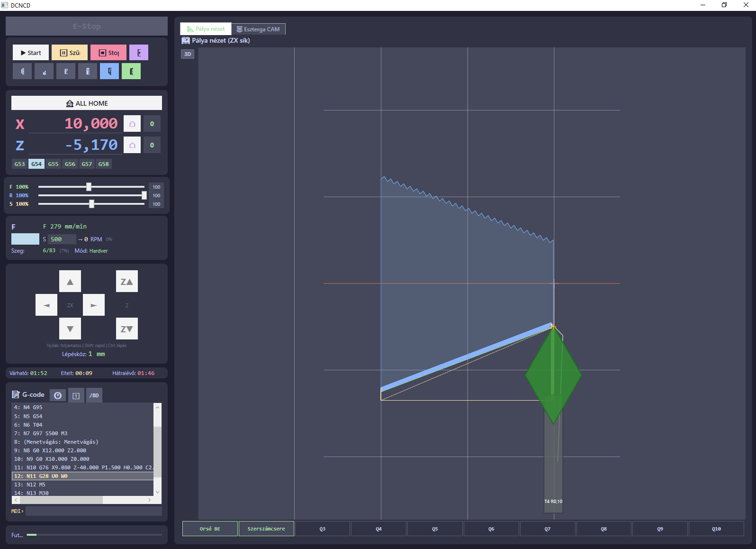This screenshot has height=549, width=756.
Task: Click the feed override F slider handle
Action: click(89, 187)
